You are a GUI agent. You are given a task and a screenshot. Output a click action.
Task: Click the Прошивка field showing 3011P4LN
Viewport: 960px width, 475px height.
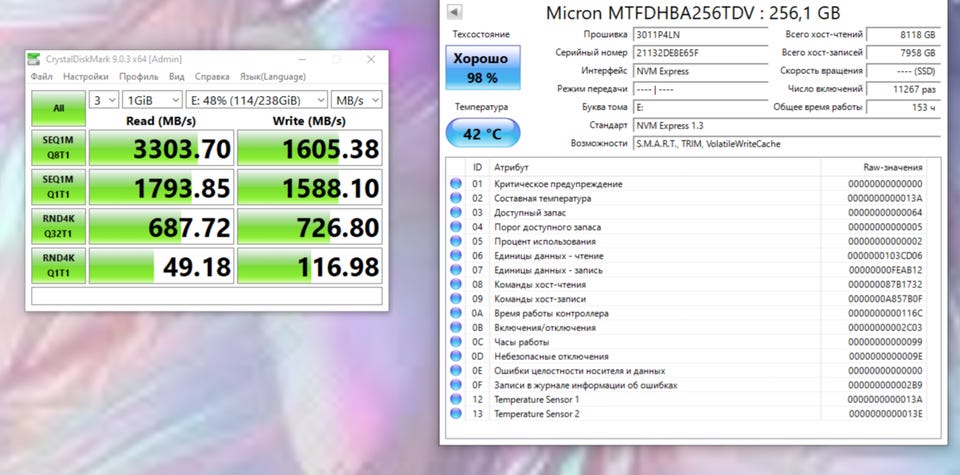pyautogui.click(x=700, y=35)
